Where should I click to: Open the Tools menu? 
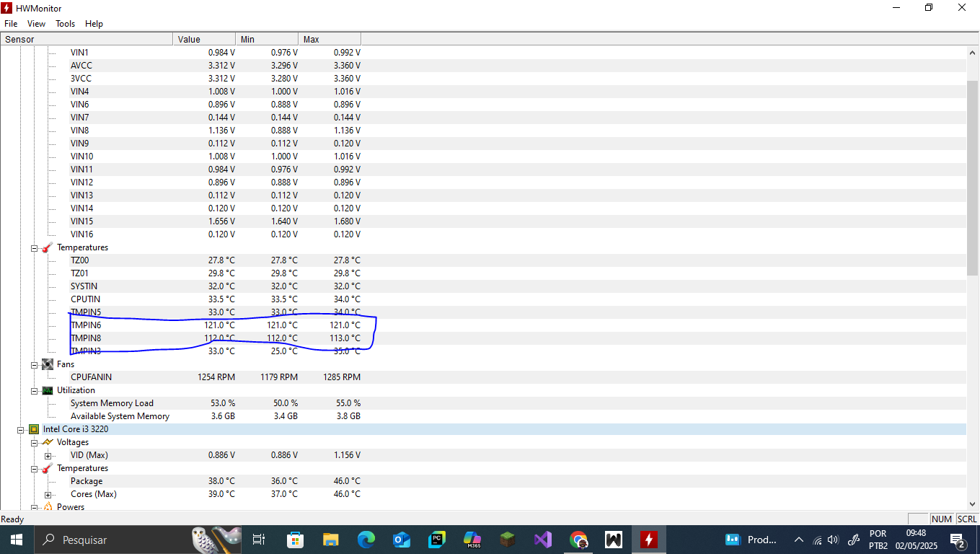pyautogui.click(x=65, y=24)
